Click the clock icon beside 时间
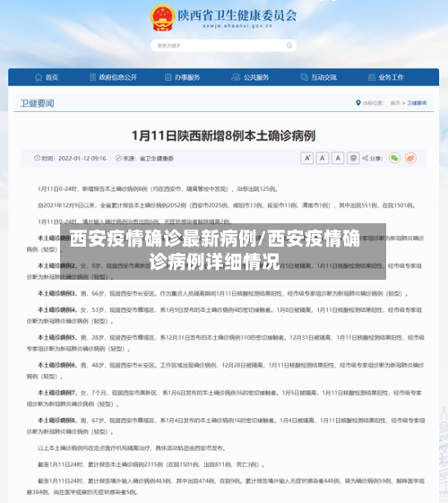The height and width of the screenshot is (503, 448). pos(37,158)
